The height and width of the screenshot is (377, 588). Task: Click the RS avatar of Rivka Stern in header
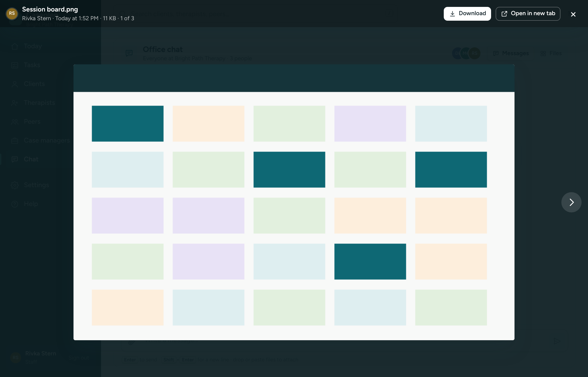coord(12,14)
